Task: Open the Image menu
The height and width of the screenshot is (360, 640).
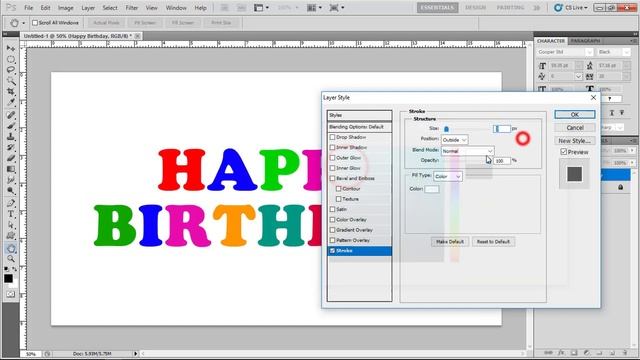Action: click(x=65, y=8)
